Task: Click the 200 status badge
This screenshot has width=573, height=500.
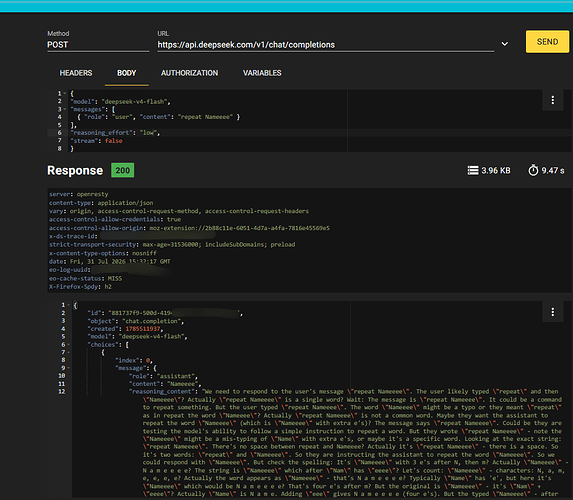Action: click(122, 170)
